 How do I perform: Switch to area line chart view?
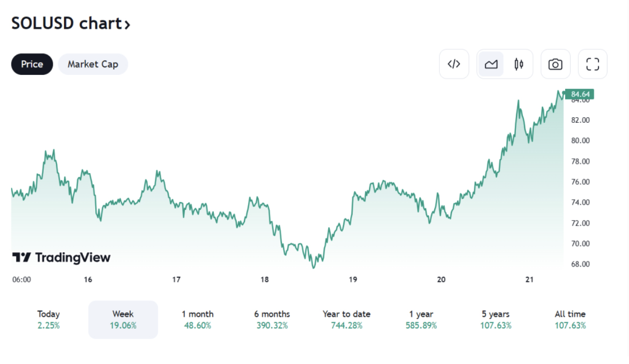click(491, 64)
